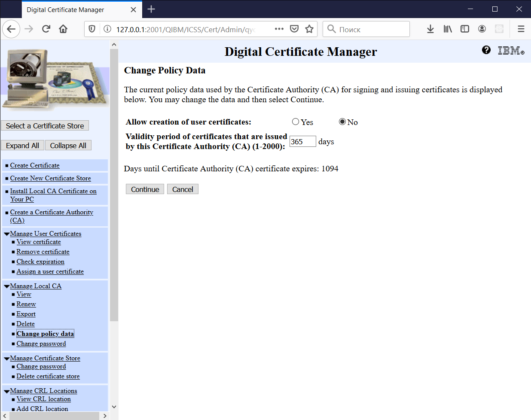Image resolution: width=531 pixels, height=420 pixels.
Task: Click the extension icon next to account icon
Action: pyautogui.click(x=499, y=29)
